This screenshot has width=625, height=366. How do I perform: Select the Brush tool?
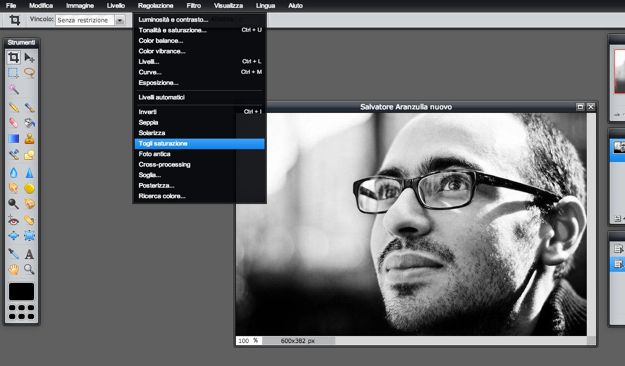pos(29,107)
